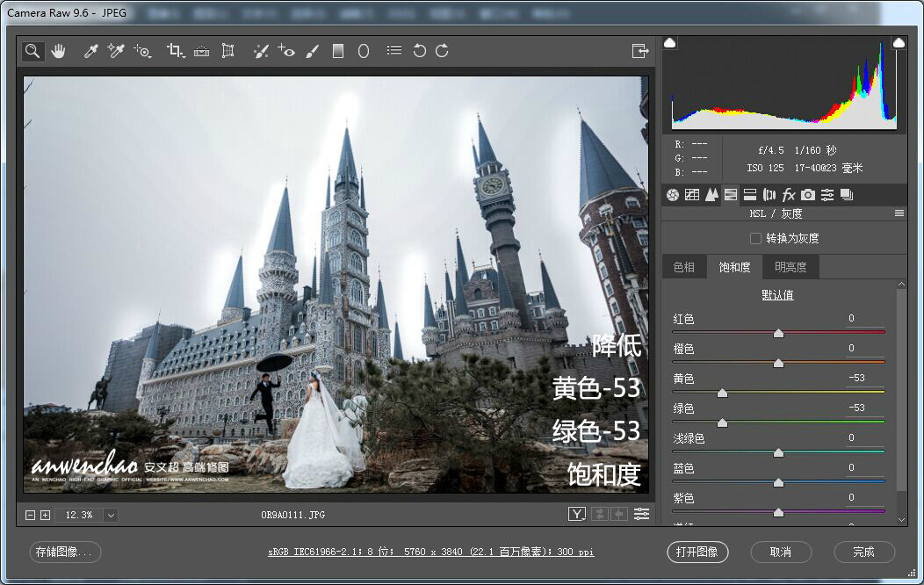Activate the Red Eye Removal tool
This screenshot has width=924, height=585.
(286, 51)
